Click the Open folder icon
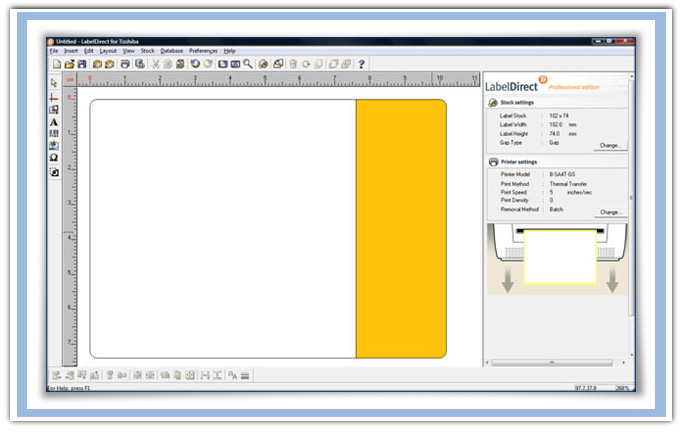The image size is (682, 436). tap(69, 64)
